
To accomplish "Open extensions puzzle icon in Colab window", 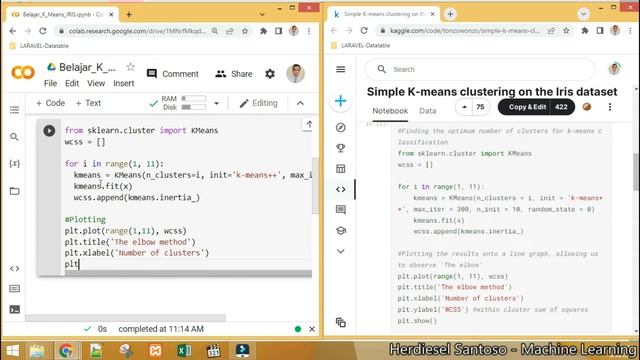I will coord(264,31).
